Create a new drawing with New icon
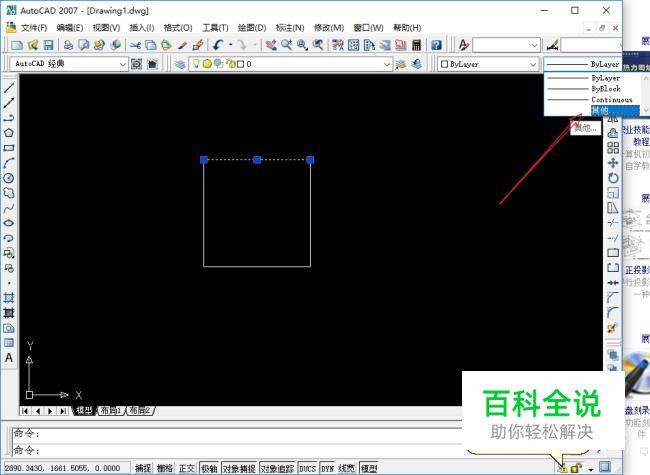Viewport: 650px width, 475px height. tap(17, 45)
